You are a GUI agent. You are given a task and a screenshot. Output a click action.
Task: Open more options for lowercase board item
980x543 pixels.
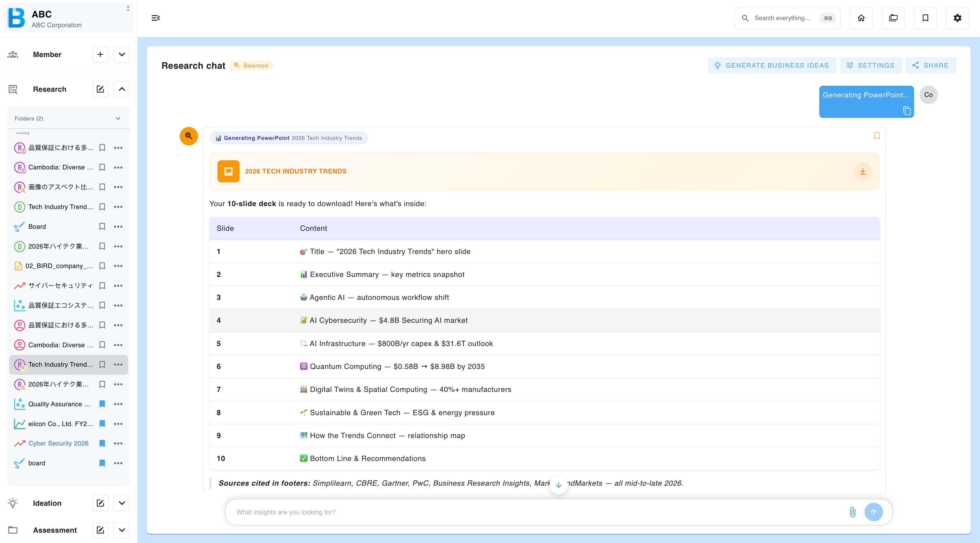pyautogui.click(x=118, y=463)
